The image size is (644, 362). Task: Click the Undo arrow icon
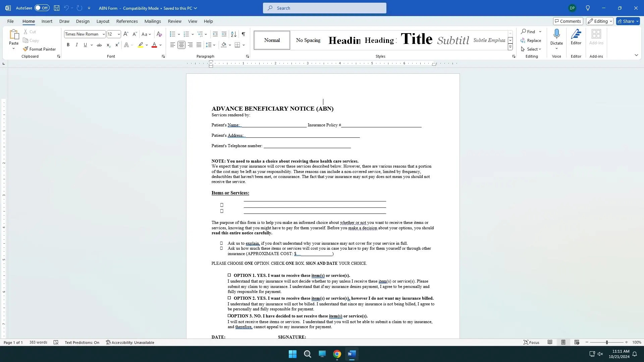(66, 8)
